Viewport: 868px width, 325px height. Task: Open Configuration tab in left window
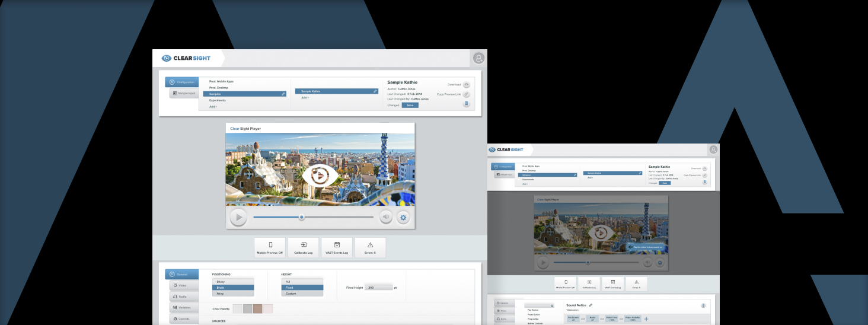coord(182,82)
